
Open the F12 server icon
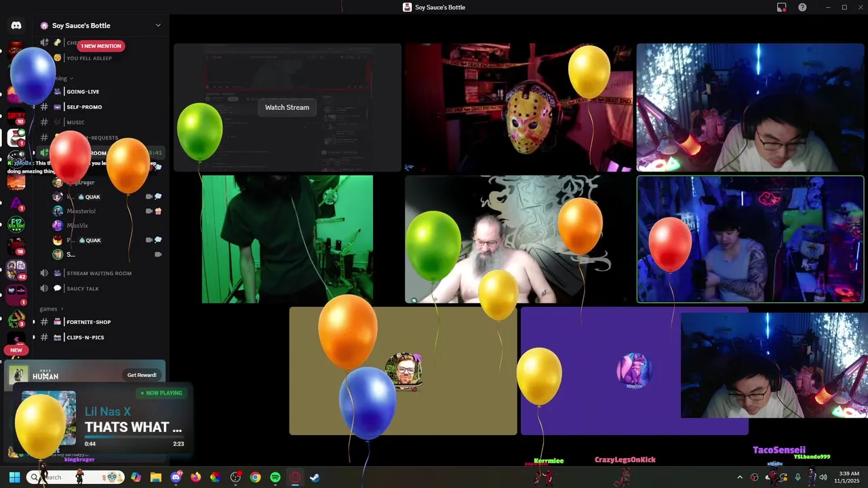(x=16, y=225)
